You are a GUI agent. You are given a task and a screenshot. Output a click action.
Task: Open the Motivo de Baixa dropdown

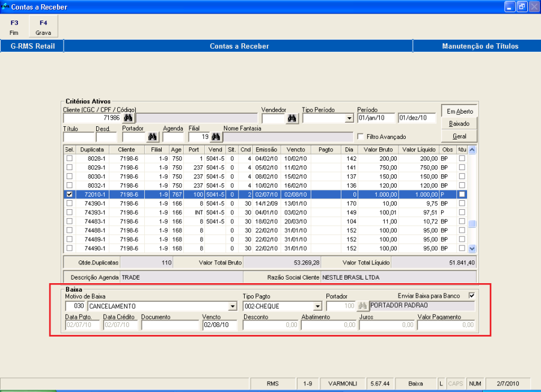click(233, 306)
